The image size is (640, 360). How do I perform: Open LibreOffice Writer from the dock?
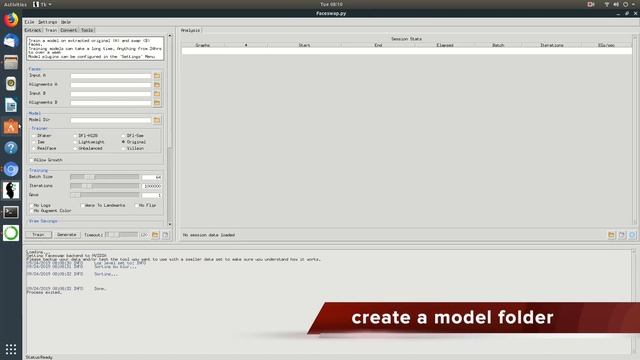[11, 105]
